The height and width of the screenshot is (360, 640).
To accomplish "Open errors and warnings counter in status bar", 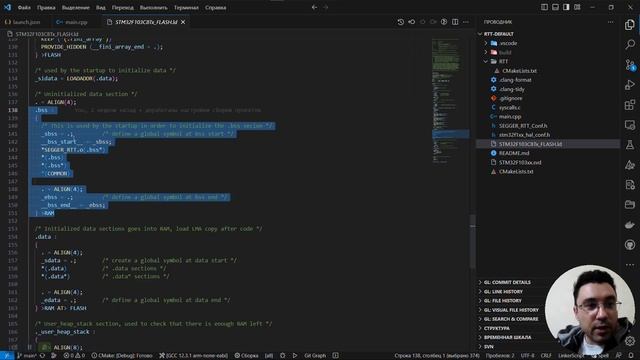I will 74,356.
